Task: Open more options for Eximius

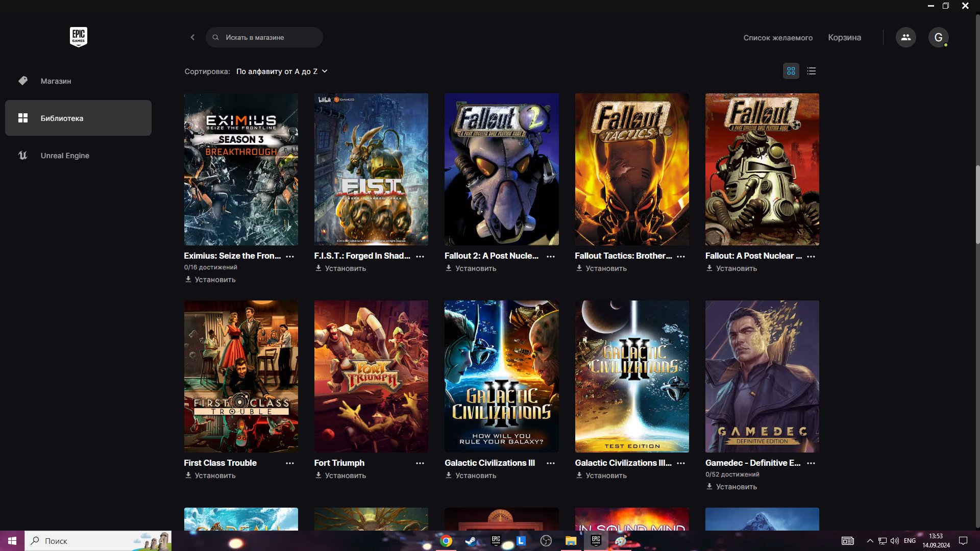Action: 290,257
